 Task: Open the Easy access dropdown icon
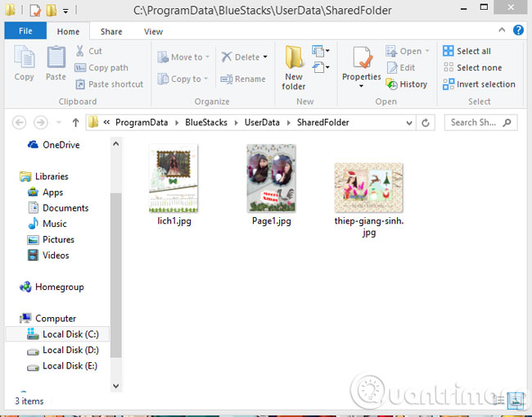click(x=321, y=67)
